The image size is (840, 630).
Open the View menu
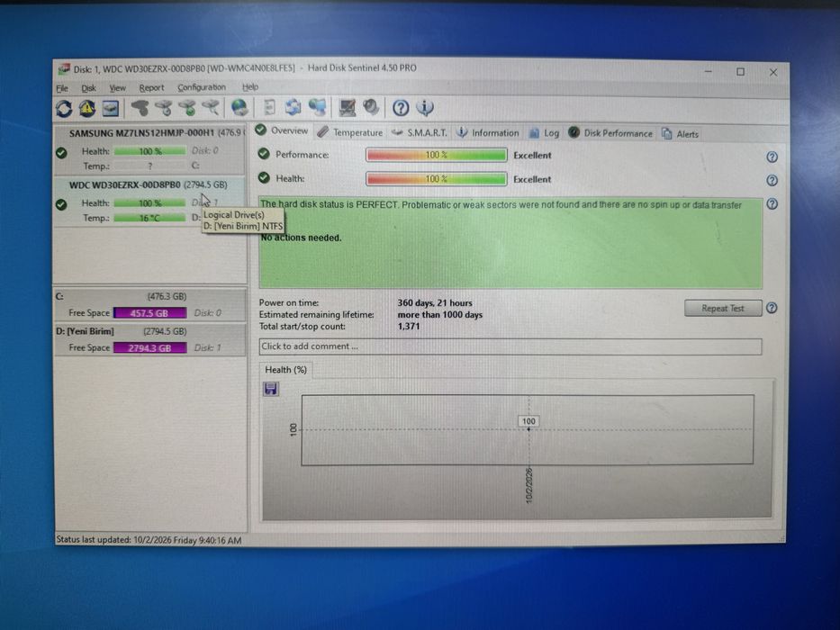pos(117,88)
